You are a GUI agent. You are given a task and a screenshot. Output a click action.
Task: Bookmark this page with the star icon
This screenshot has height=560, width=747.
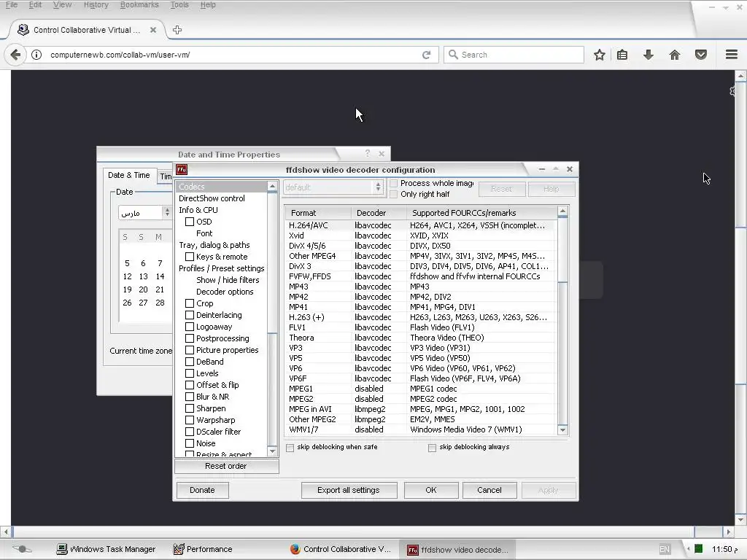point(600,55)
